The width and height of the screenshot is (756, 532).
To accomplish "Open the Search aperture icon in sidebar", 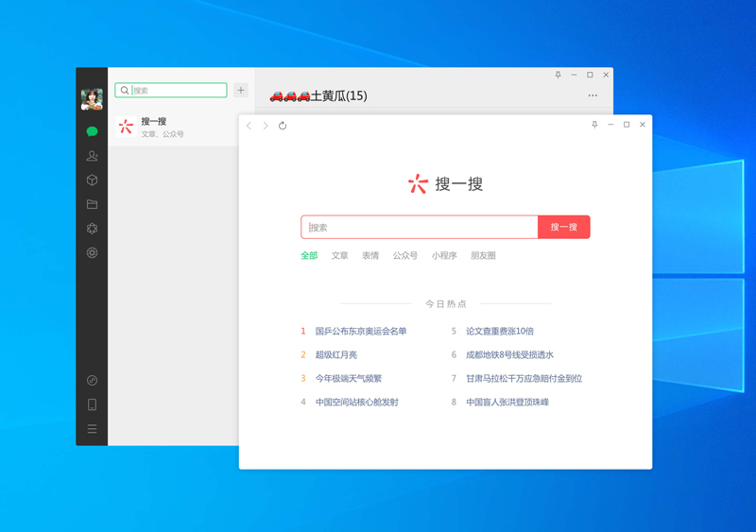I will 92,252.
